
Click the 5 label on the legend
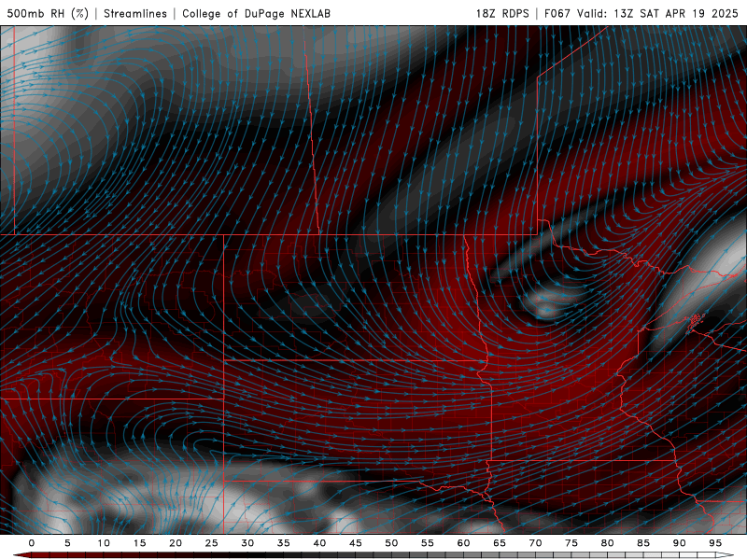click(67, 543)
